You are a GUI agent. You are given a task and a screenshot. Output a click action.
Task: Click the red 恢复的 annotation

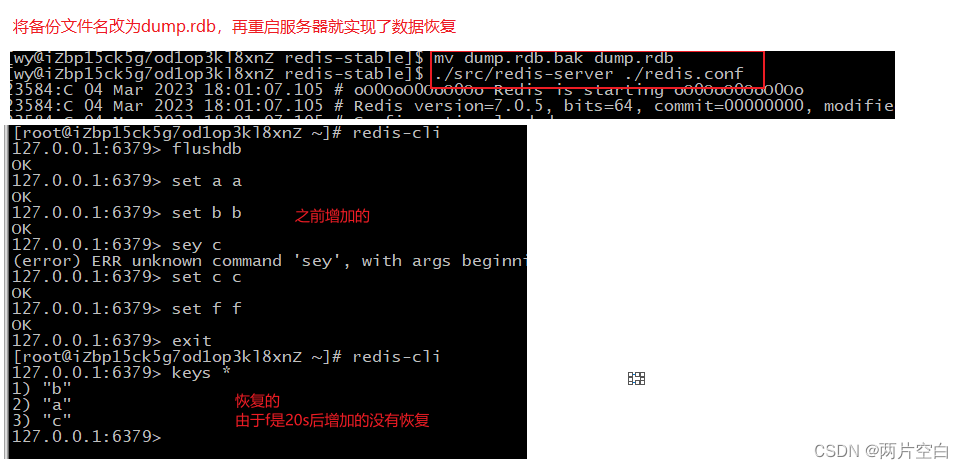coord(257,401)
